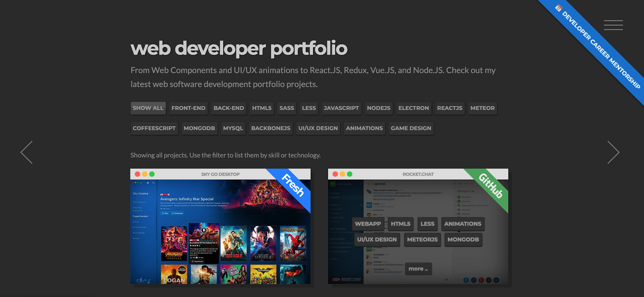Click UI/UX DESIGN tag on Rocket.Chat card
The height and width of the screenshot is (297, 644).
click(x=377, y=240)
